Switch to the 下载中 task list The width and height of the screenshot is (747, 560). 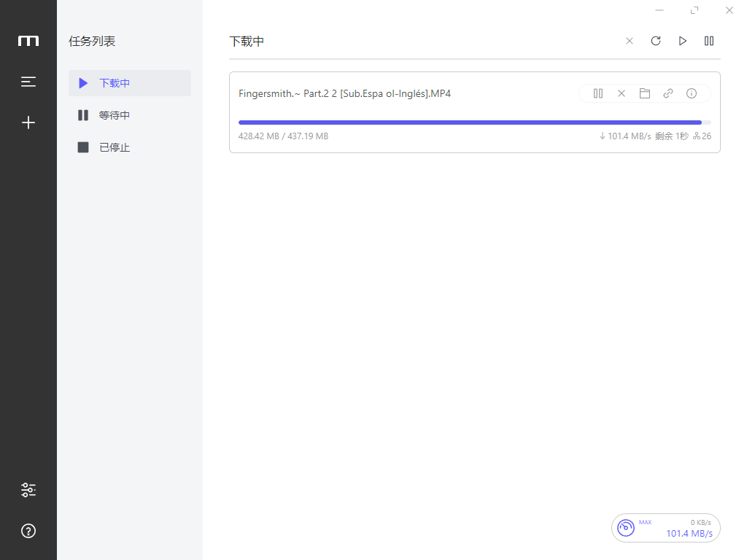115,83
